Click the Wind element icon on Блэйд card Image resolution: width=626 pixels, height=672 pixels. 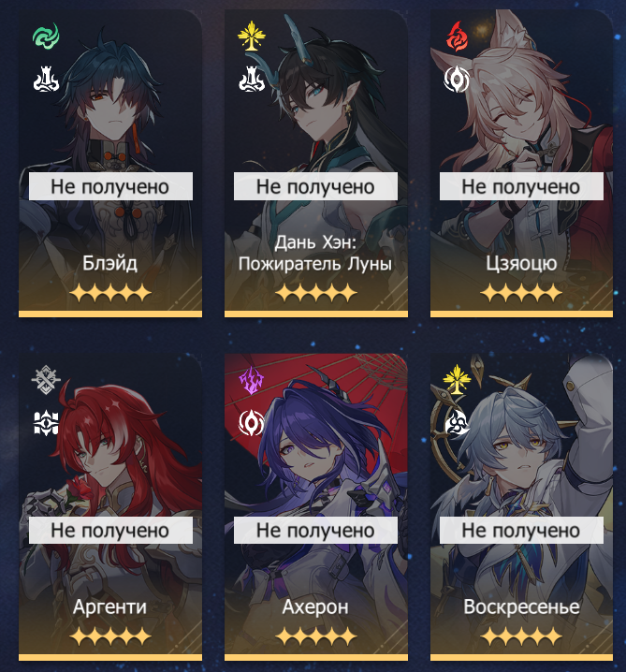(46, 36)
